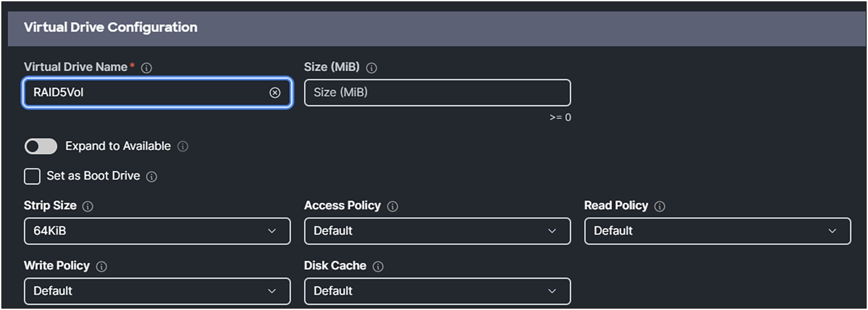The image size is (868, 310).
Task: Expand the Access Policy dropdown
Action: coord(437,231)
